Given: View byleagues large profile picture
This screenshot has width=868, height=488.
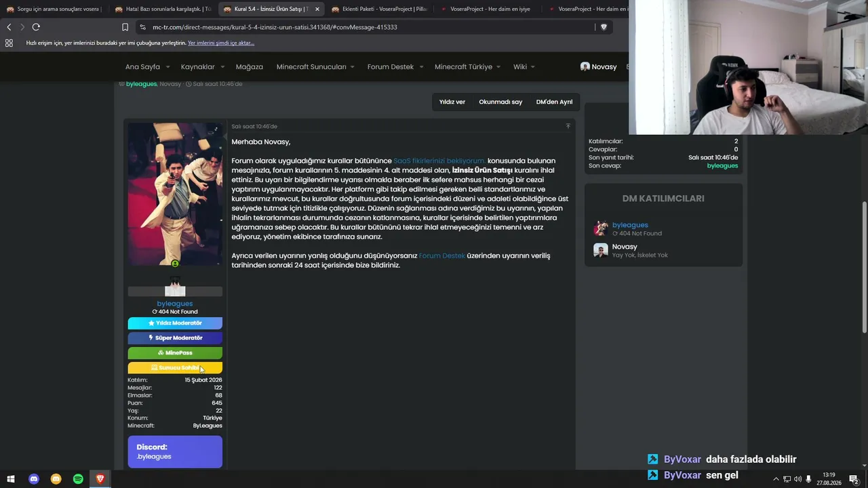Looking at the screenshot, I should 175,195.
